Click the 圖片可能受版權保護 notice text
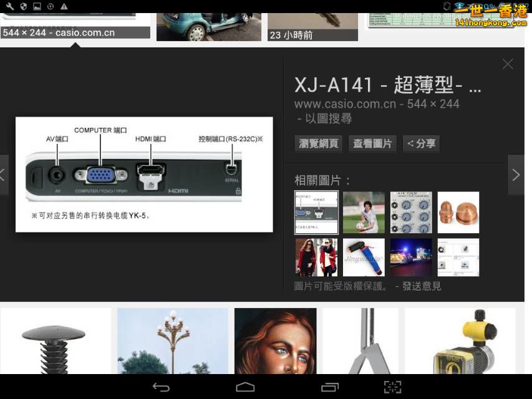 (341, 286)
